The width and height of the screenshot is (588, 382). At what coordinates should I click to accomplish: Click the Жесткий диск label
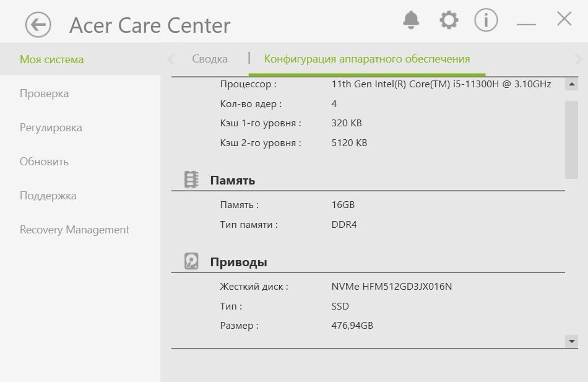(254, 287)
